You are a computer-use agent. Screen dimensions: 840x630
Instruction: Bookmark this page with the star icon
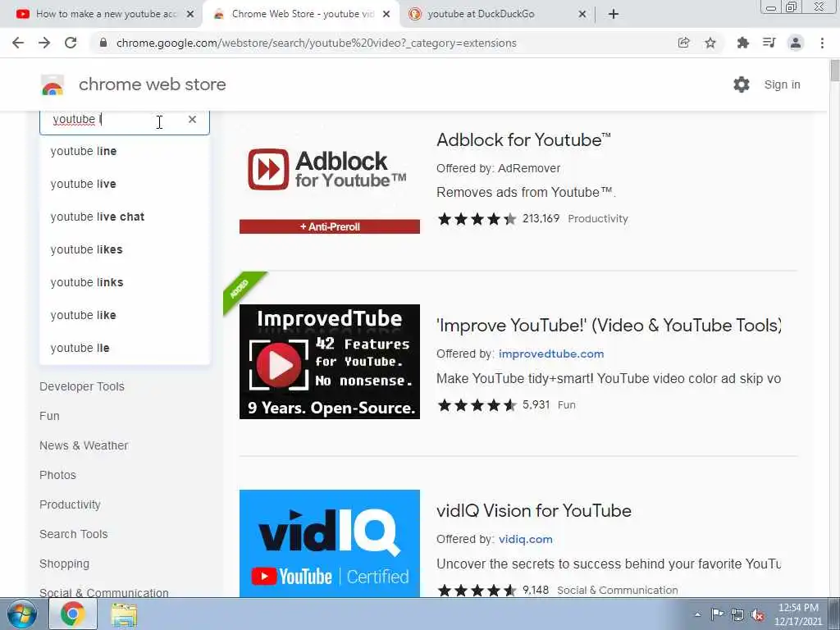point(710,43)
